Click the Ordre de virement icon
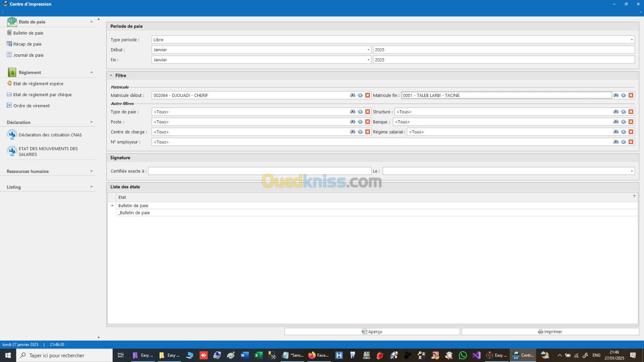The width and height of the screenshot is (644, 362). pyautogui.click(x=9, y=105)
